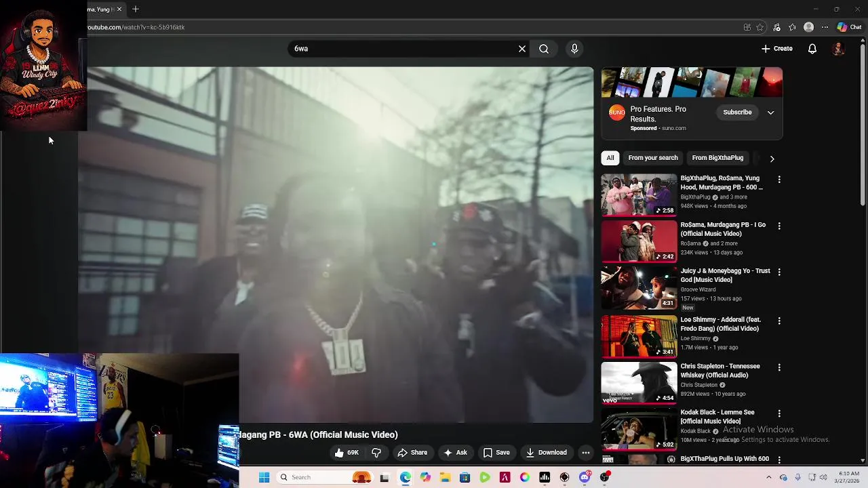Viewport: 868px width, 488px height.
Task: Select the All filter chip
Action: tap(610, 158)
